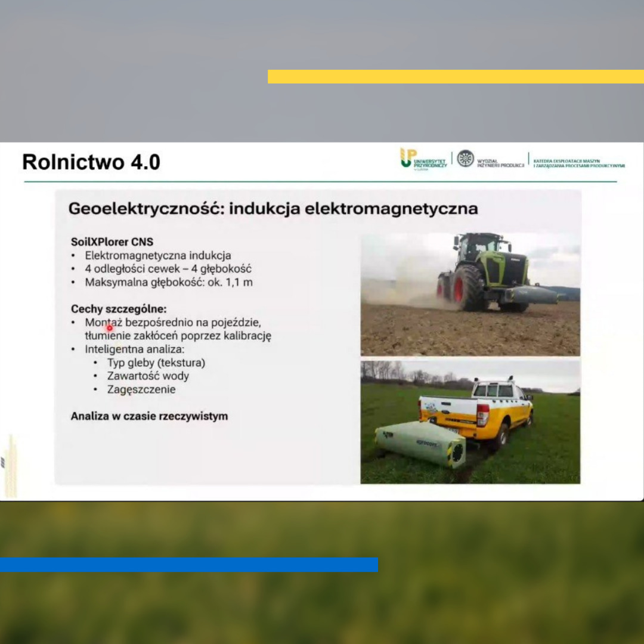644x644 pixels.
Task: Click the 'Typ gleby (tekstura)' bullet item
Action: pos(156,363)
